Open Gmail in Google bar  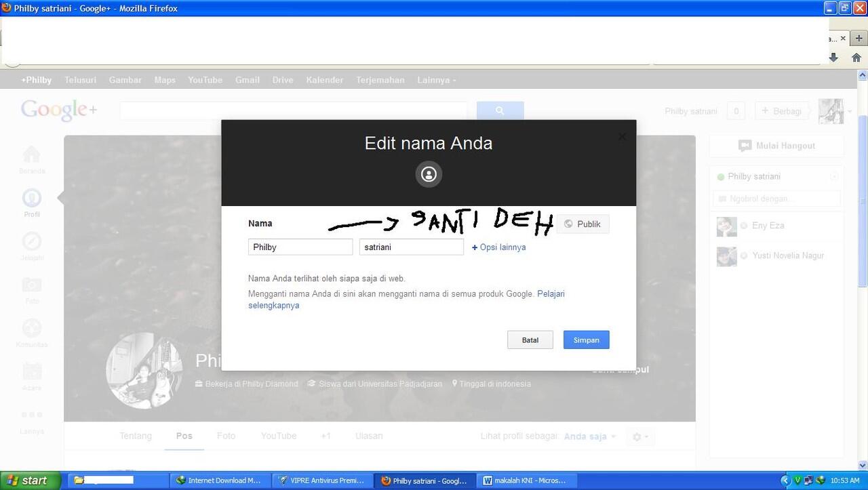coord(248,80)
